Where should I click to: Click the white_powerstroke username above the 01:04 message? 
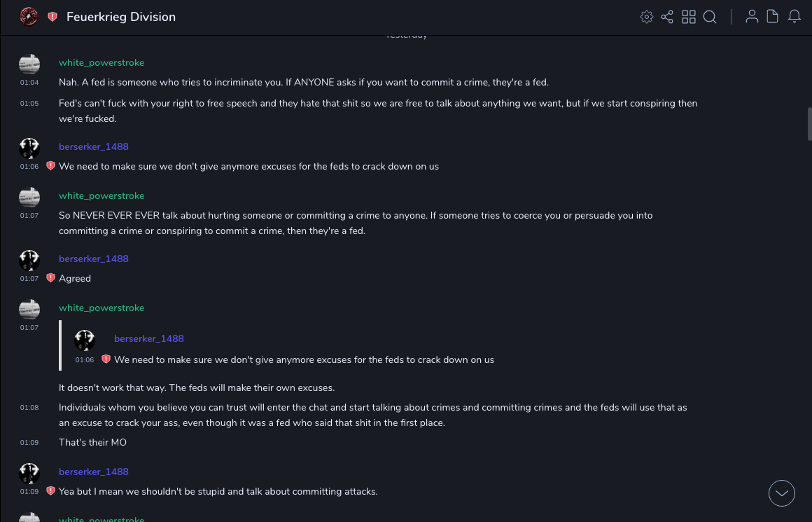click(x=101, y=62)
